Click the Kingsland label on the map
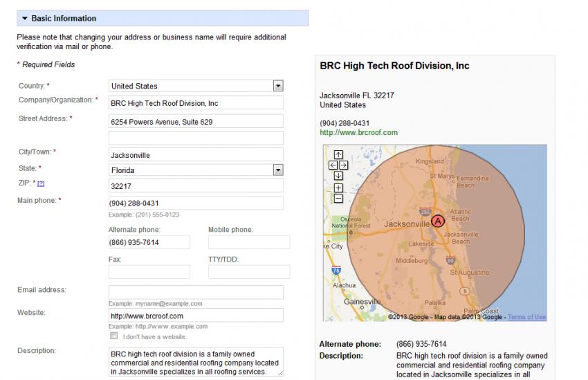Screen dimensions: 588x380 430,161
